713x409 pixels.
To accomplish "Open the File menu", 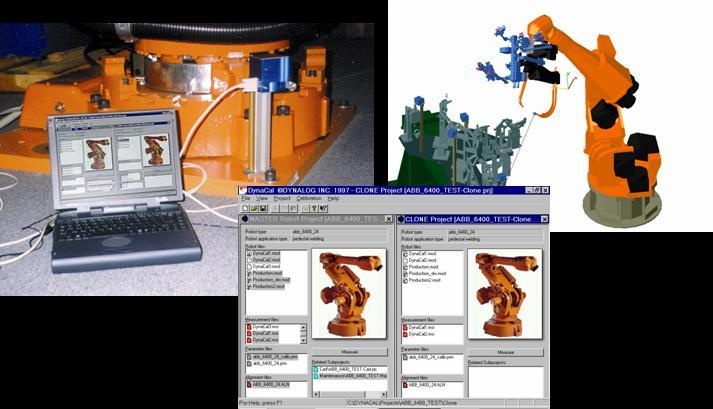I will (x=245, y=198).
